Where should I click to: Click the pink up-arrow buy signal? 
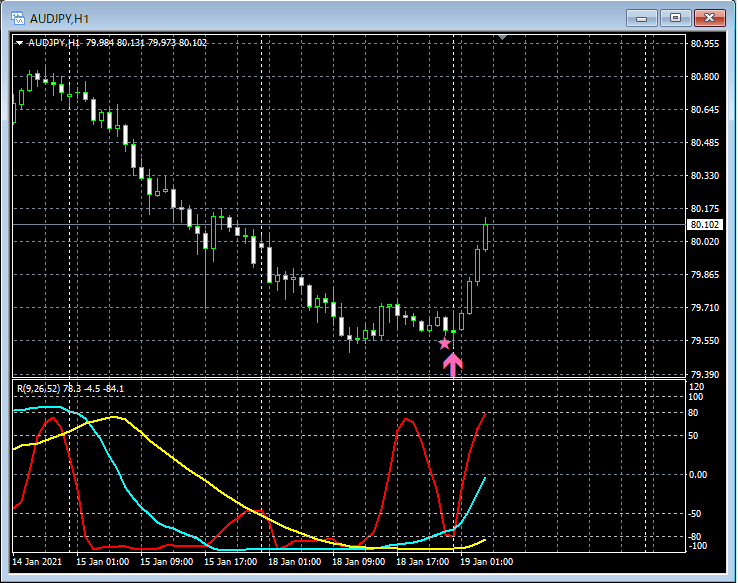(453, 364)
